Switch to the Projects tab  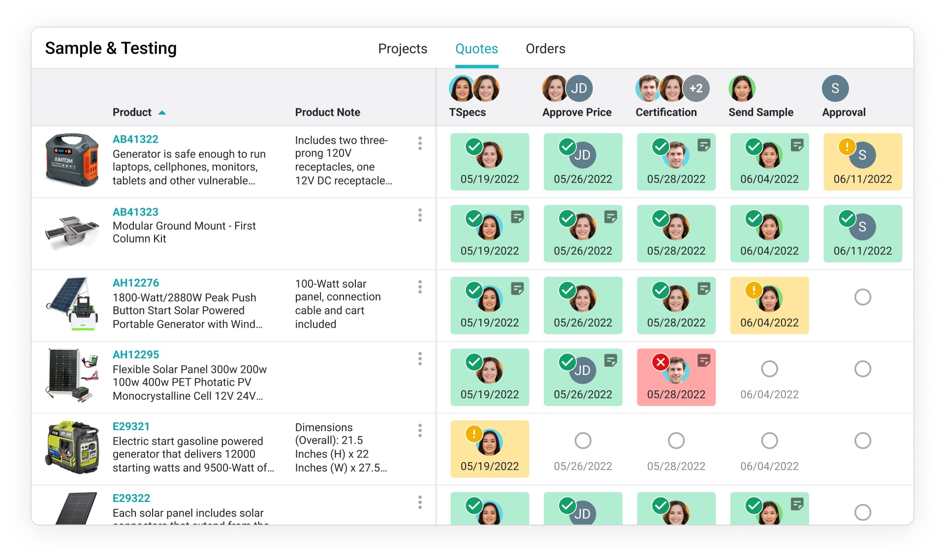coord(402,49)
